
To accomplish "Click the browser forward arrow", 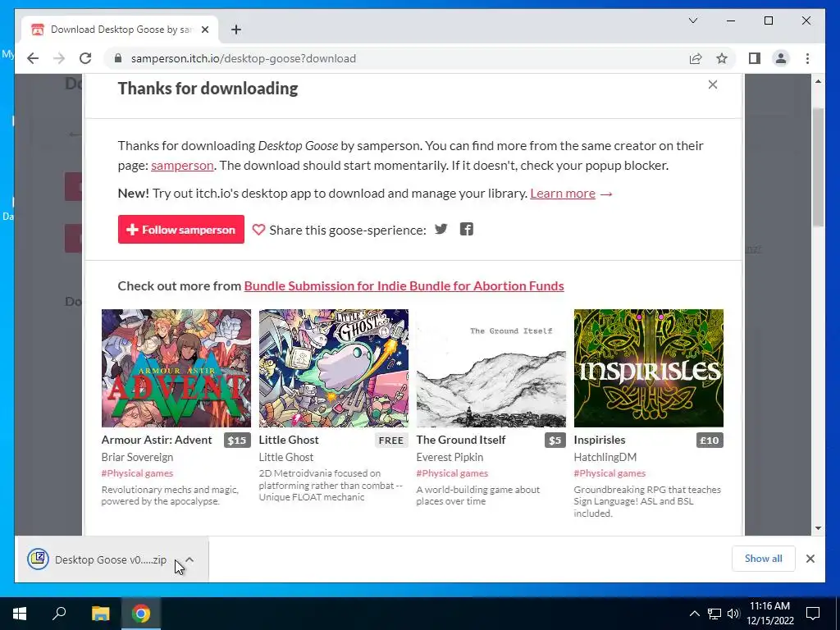I will click(59, 58).
